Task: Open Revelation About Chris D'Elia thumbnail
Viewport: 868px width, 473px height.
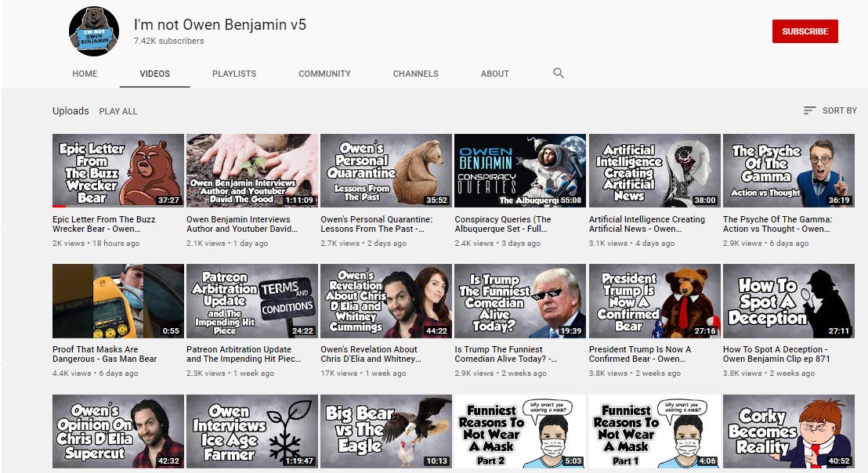Action: (x=386, y=301)
